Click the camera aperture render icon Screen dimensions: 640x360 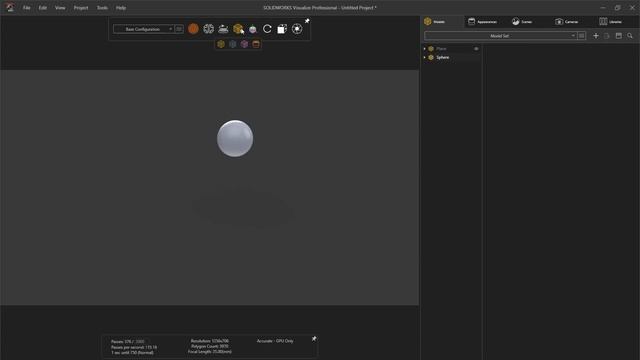click(x=297, y=29)
